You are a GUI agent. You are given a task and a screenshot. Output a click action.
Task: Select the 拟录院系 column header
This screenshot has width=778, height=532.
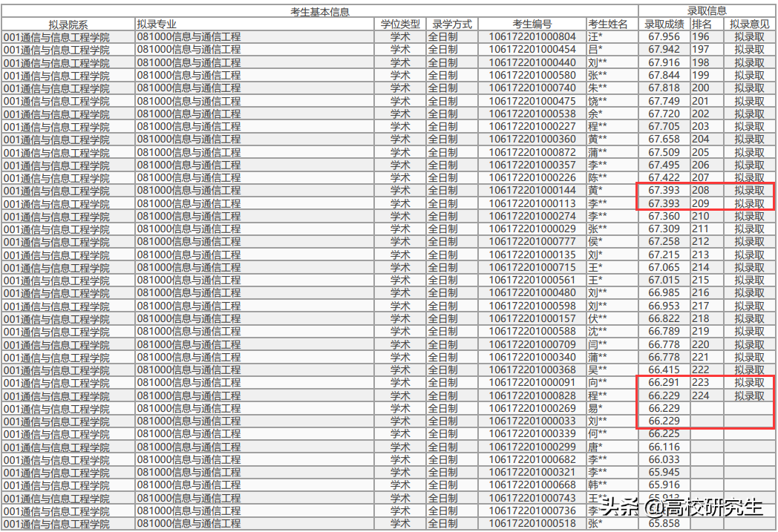pos(68,24)
